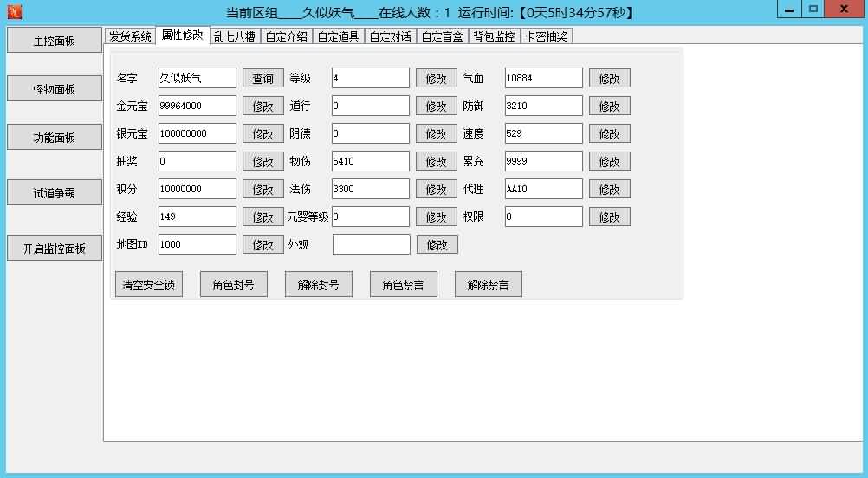Open the 主控面板 panel
Image resolution: width=868 pixels, height=478 pixels.
pos(55,41)
